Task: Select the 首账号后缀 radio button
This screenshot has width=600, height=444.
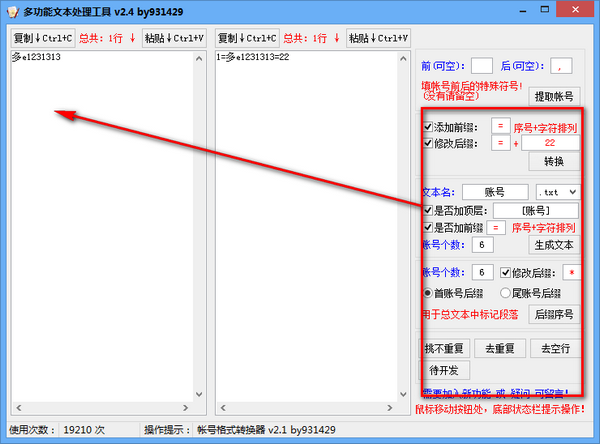Action: [x=429, y=292]
